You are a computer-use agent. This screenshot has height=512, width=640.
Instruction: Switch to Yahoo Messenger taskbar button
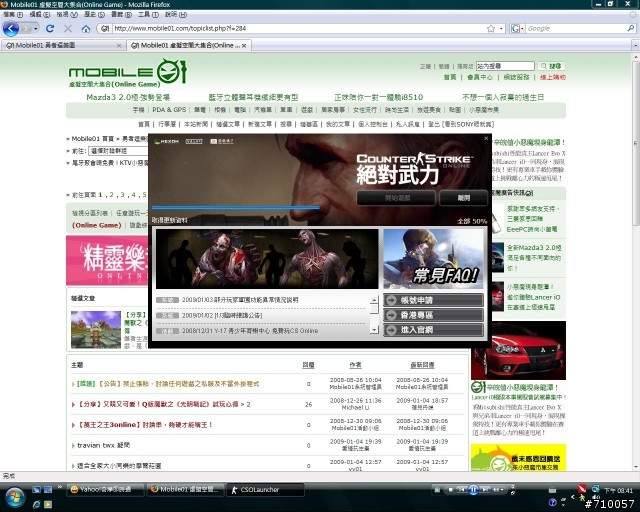[105, 489]
